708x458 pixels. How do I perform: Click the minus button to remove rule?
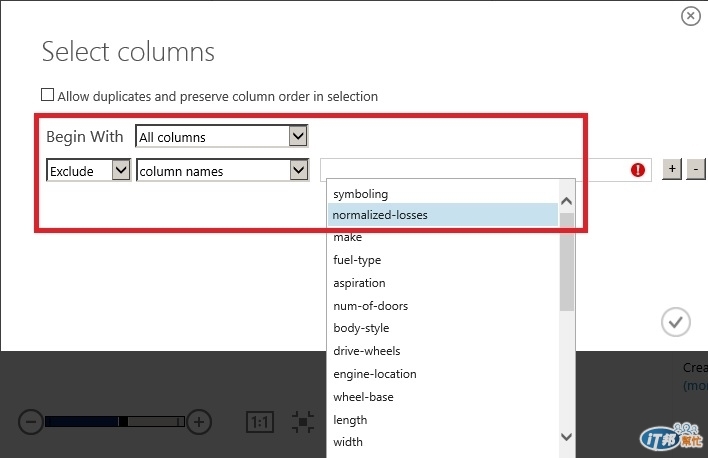point(697,170)
